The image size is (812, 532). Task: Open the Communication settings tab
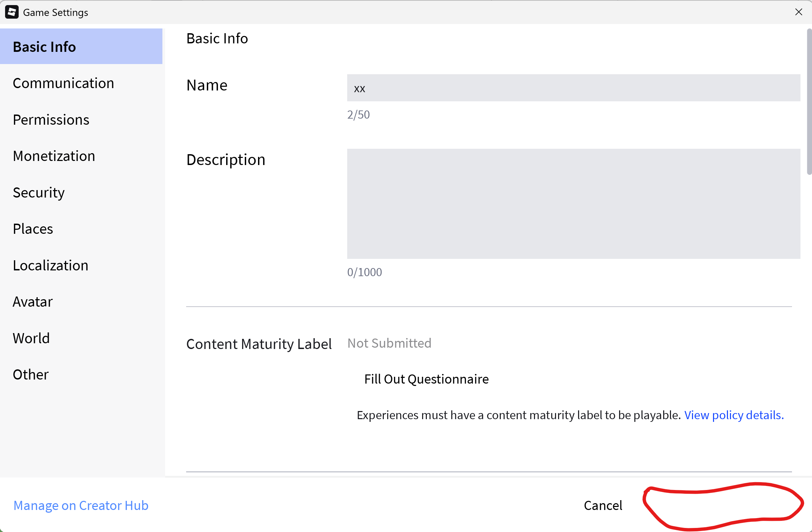63,83
